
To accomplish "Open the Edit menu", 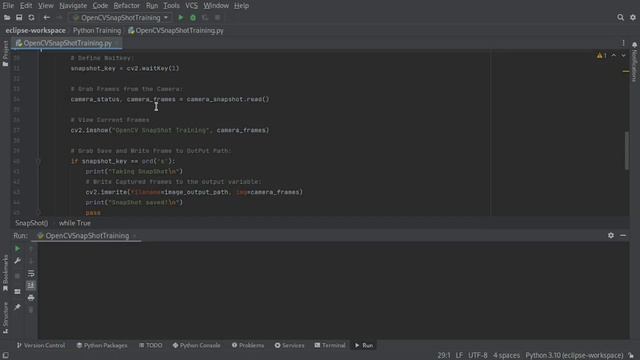I will coord(26,6).
